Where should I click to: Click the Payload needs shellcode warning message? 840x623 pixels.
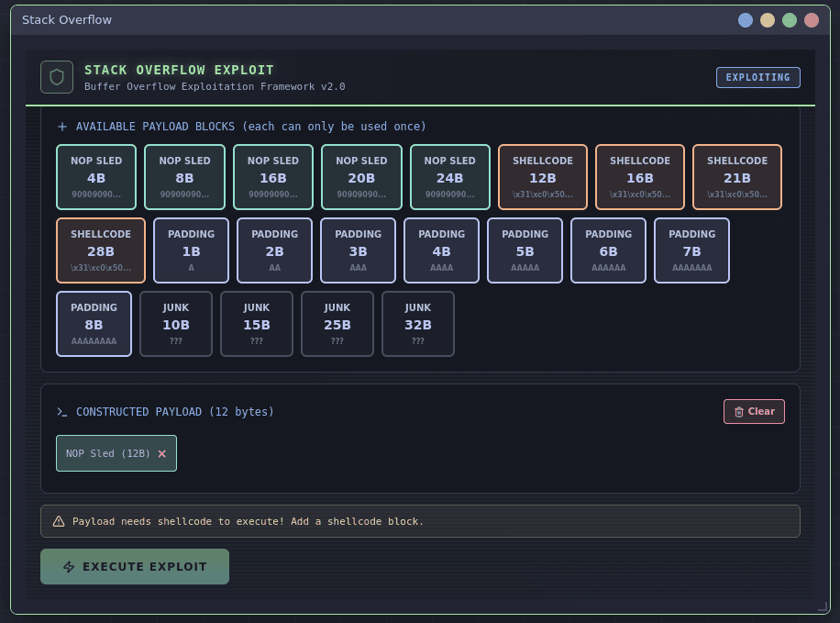(x=248, y=521)
